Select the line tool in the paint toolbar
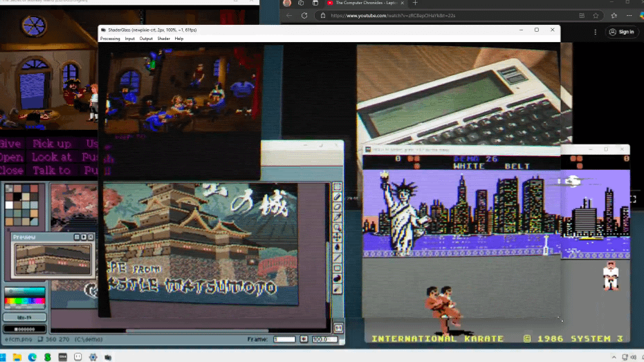Screen dimensions: 644x362 [x=338, y=258]
